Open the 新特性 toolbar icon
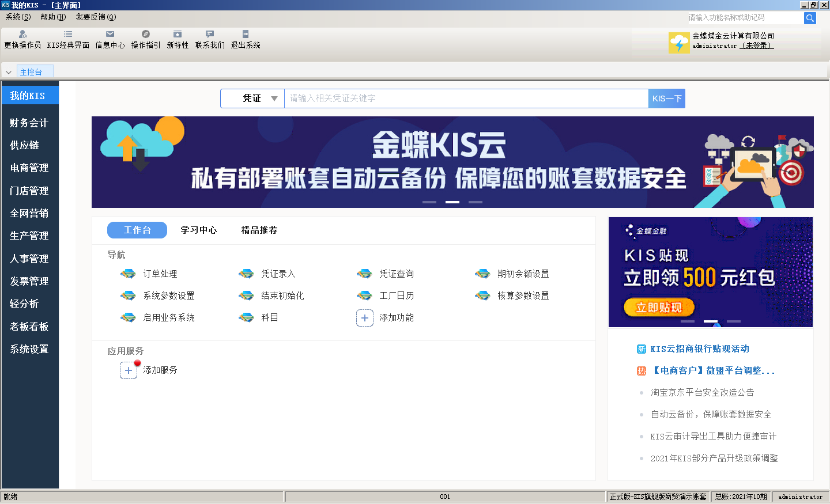The width and height of the screenshot is (830, 504). pyautogui.click(x=178, y=34)
